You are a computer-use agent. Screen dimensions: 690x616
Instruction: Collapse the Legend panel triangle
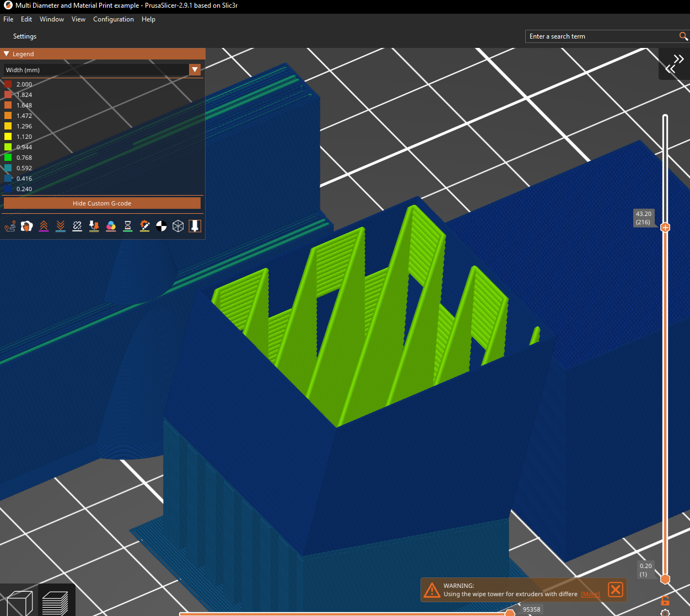(7, 54)
